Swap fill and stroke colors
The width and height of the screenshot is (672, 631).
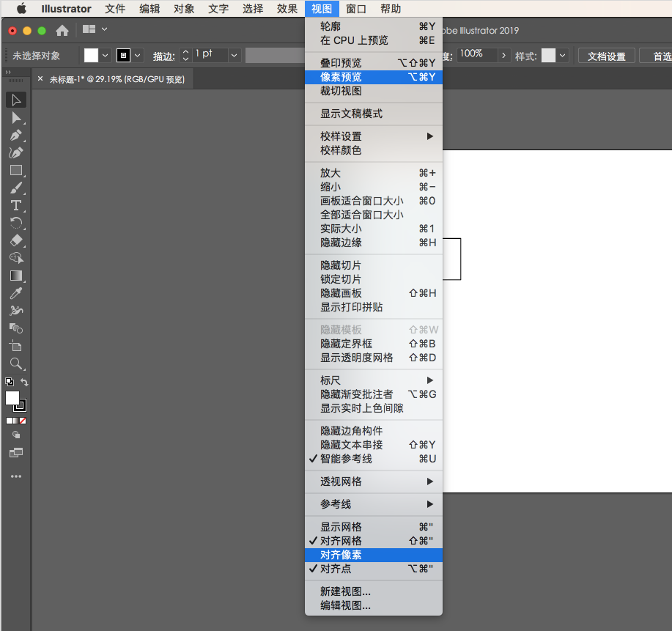pyautogui.click(x=24, y=382)
